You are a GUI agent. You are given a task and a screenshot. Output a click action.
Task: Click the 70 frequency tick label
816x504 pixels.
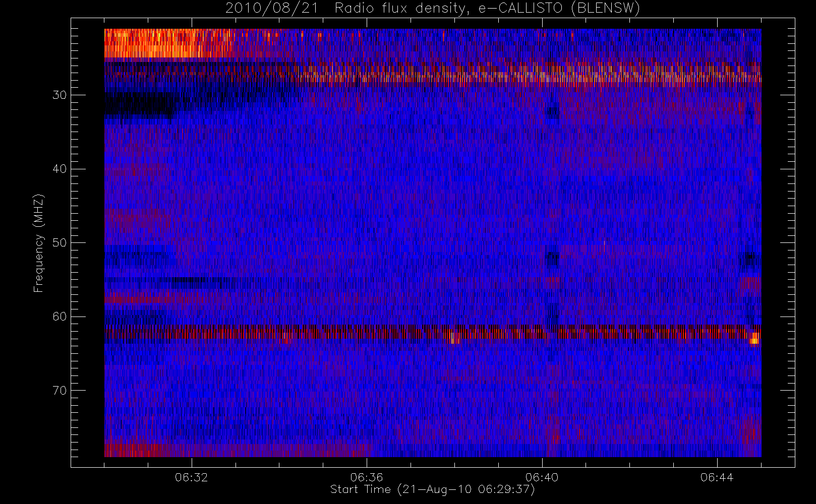[60, 391]
